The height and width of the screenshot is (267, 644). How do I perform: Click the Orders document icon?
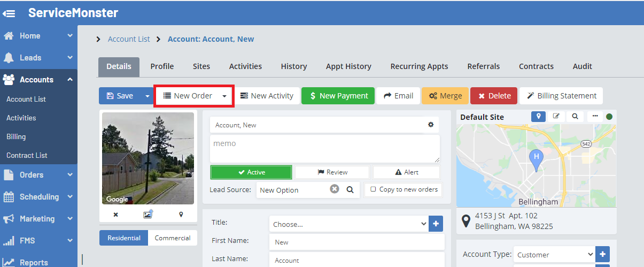click(x=9, y=175)
